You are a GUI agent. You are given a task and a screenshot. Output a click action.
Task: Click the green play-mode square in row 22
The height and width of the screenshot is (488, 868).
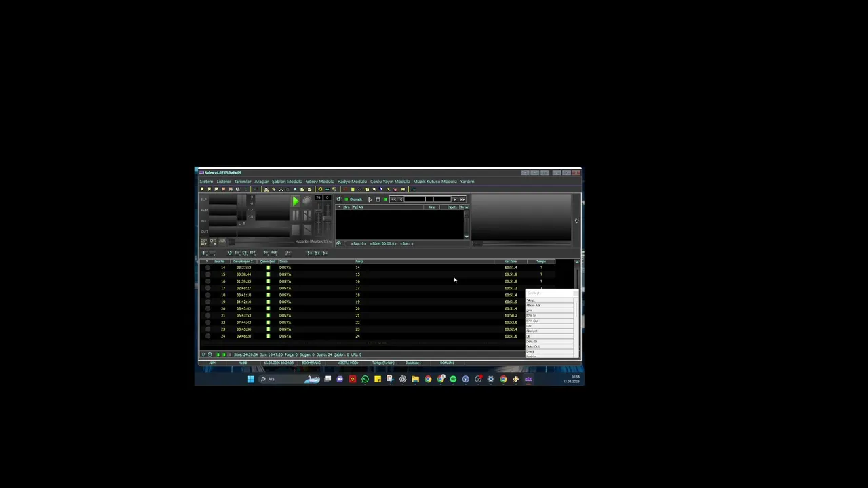coord(268,323)
